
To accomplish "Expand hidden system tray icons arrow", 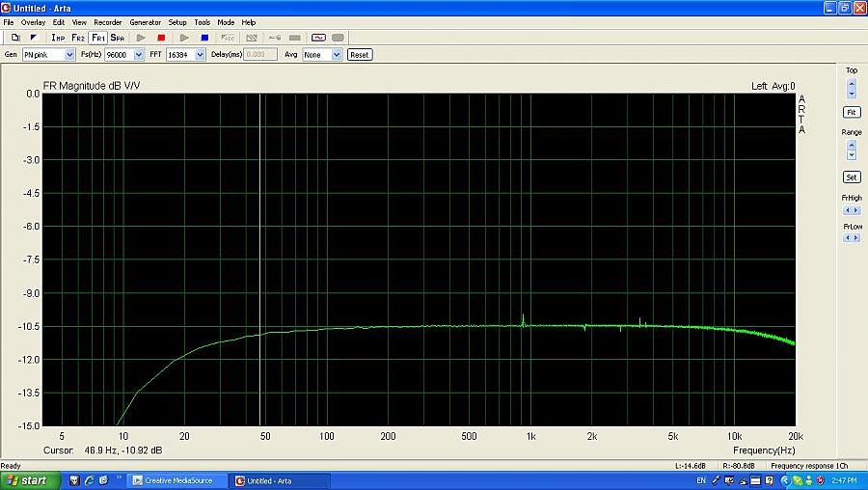I will [x=784, y=480].
